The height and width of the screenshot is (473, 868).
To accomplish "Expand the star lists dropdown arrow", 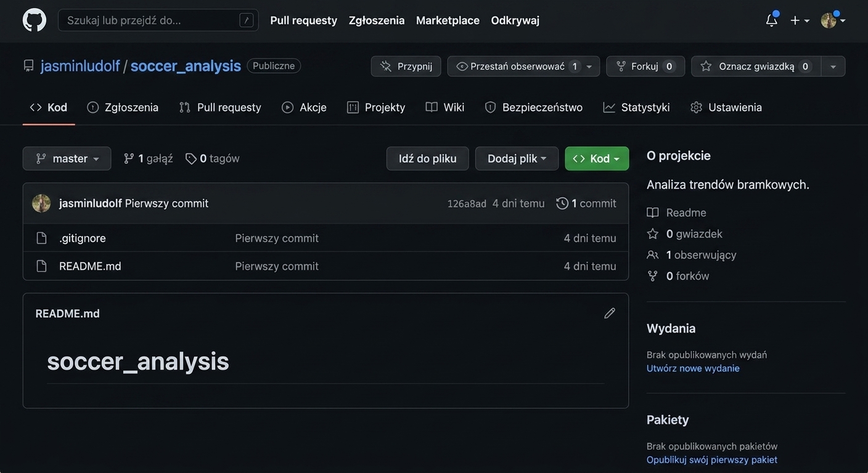I will point(833,67).
